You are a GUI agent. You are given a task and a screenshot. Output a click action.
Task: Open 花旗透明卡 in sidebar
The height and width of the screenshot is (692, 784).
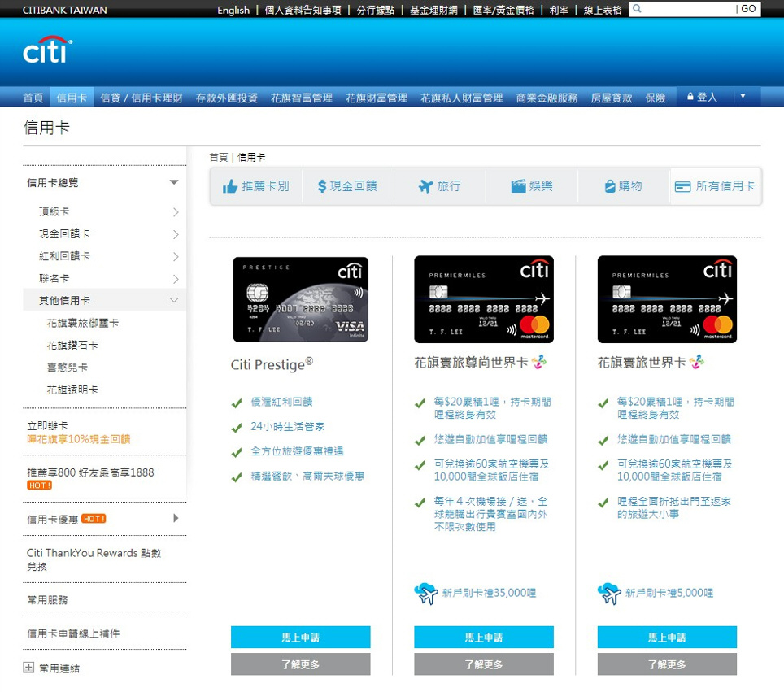click(x=72, y=390)
